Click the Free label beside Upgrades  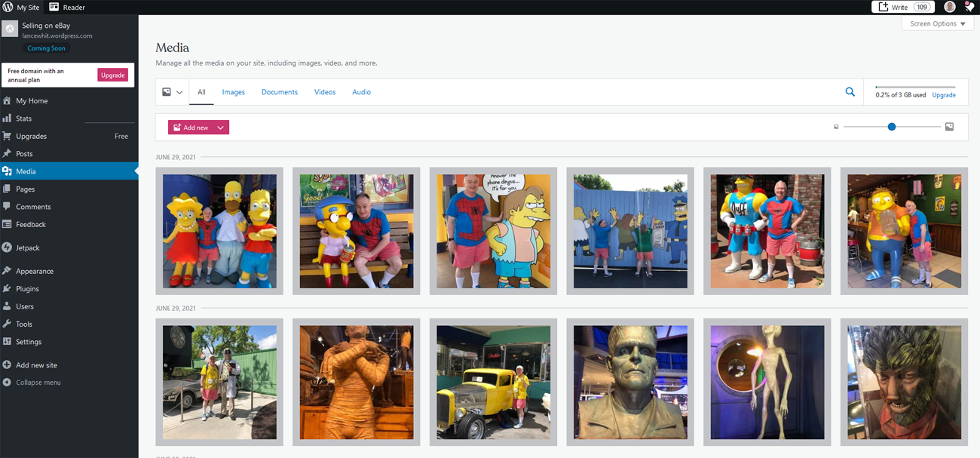point(121,136)
